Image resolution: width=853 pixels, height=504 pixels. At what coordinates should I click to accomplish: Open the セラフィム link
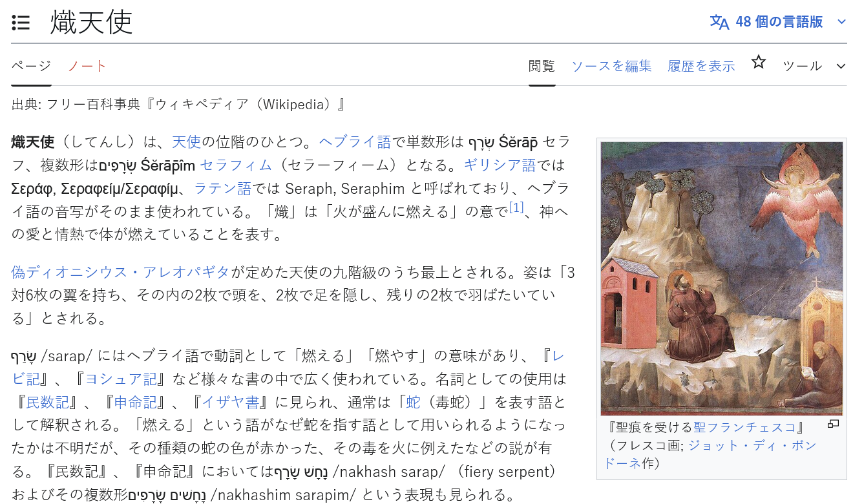pos(236,165)
